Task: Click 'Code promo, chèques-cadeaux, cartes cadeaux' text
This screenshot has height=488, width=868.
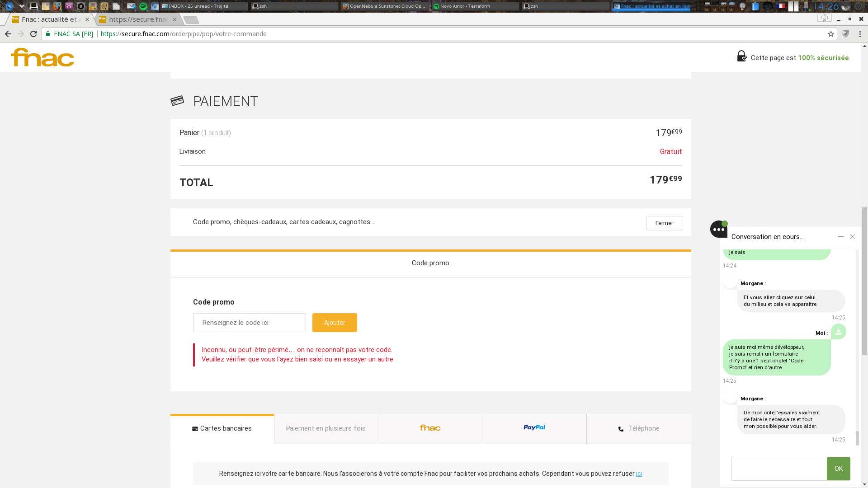Action: [x=283, y=222]
